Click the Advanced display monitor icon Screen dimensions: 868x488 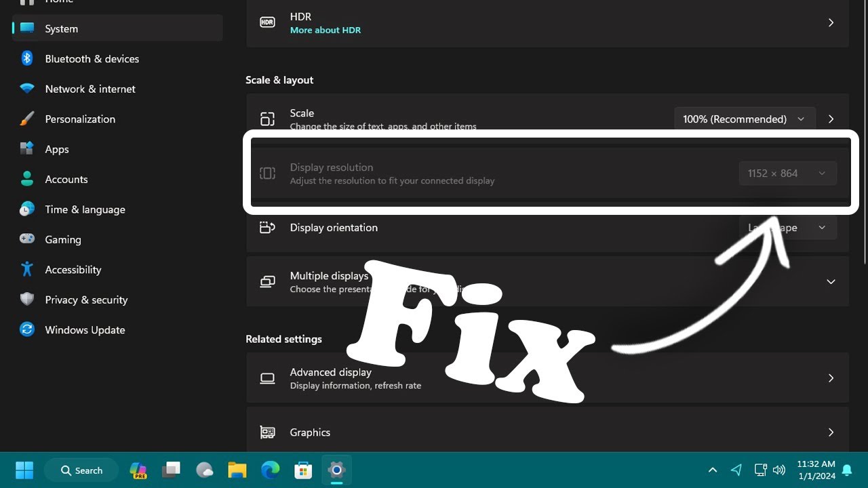tap(268, 378)
